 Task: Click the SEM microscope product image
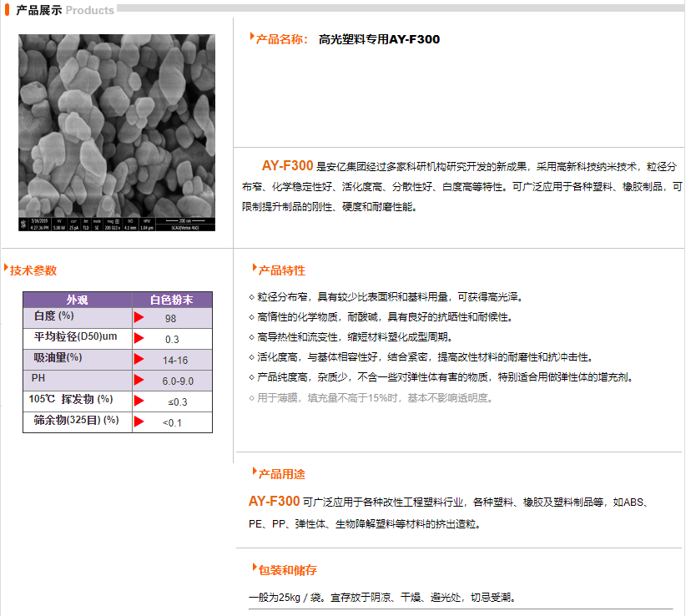(117, 133)
